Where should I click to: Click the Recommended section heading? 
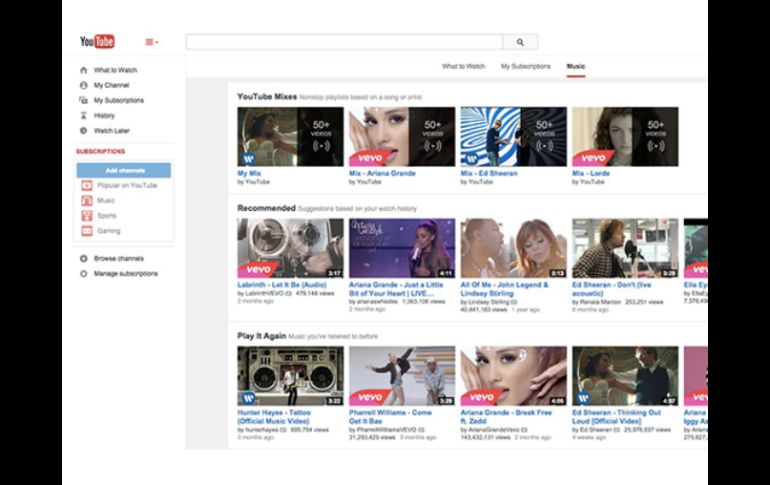click(x=266, y=208)
